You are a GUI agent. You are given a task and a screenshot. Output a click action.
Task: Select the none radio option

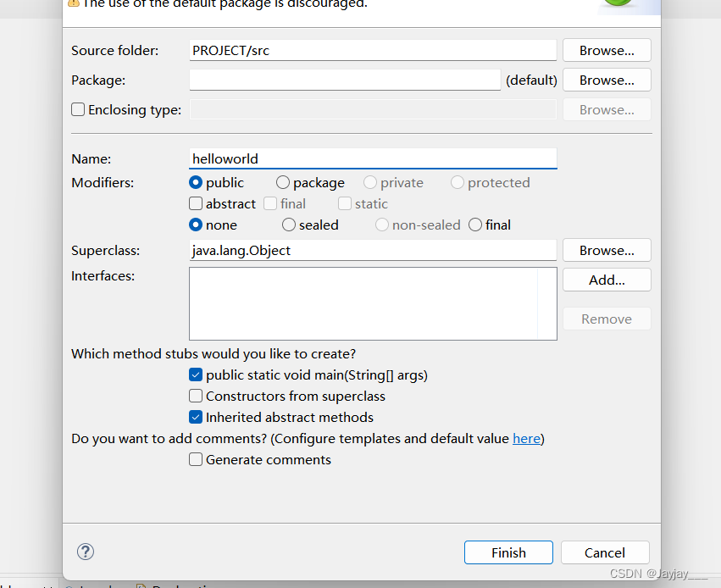point(196,225)
